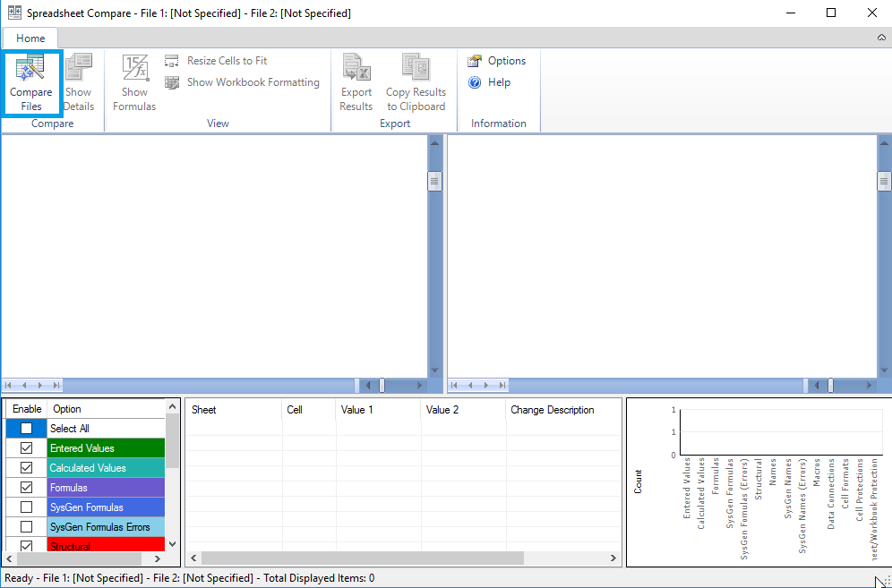The height and width of the screenshot is (588, 892).
Task: Click Resize Cells to Fit icon
Action: pos(172,61)
